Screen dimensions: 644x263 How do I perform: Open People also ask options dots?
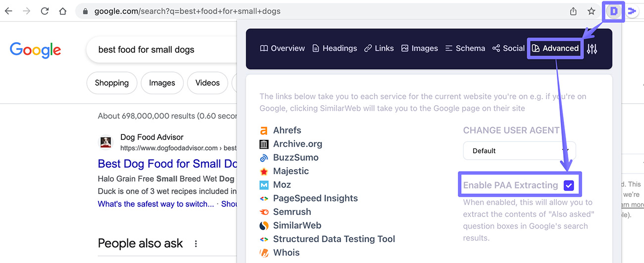196,244
